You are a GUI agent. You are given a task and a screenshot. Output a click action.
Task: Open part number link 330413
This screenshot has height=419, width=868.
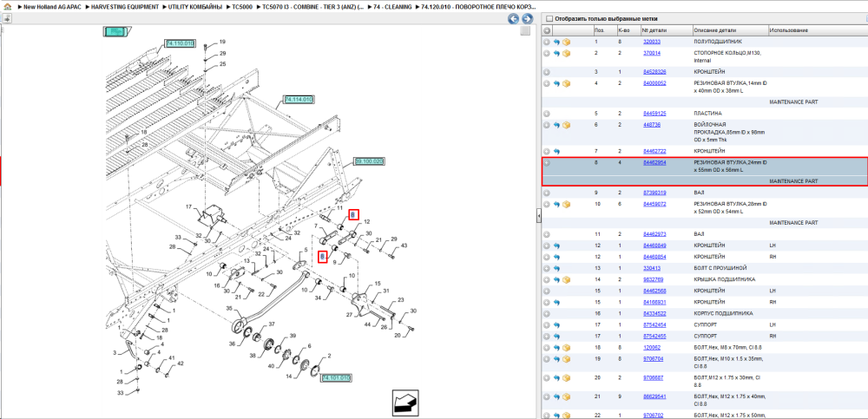(652, 268)
